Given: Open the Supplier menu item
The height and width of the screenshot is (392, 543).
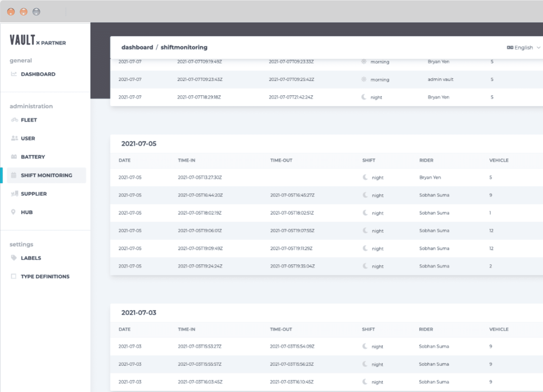Looking at the screenshot, I should (34, 194).
